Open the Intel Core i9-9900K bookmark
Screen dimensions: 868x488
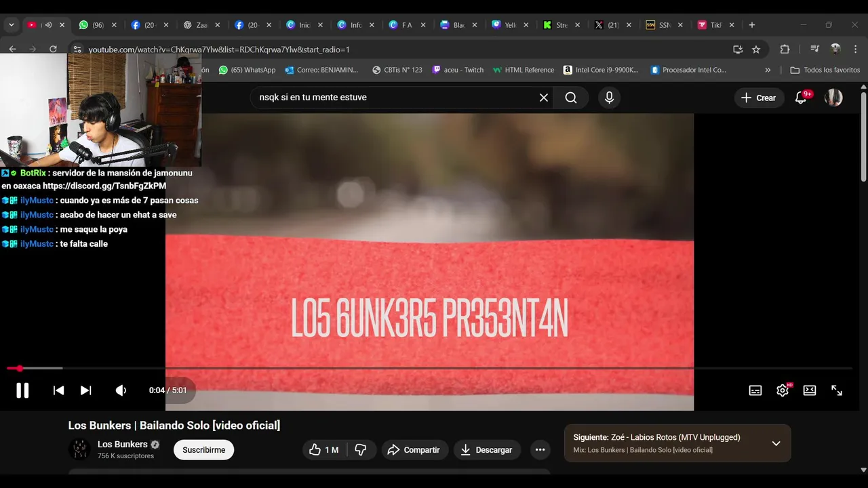coord(601,70)
